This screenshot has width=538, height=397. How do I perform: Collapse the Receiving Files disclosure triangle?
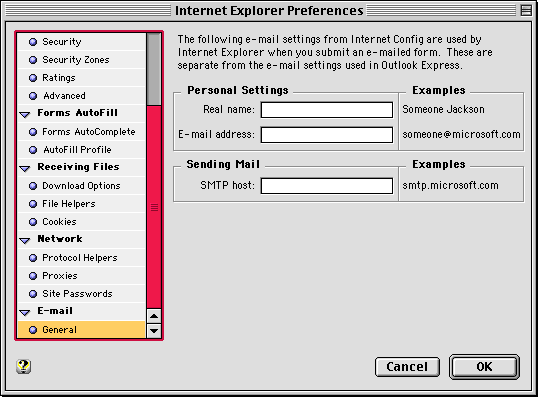pos(25,168)
